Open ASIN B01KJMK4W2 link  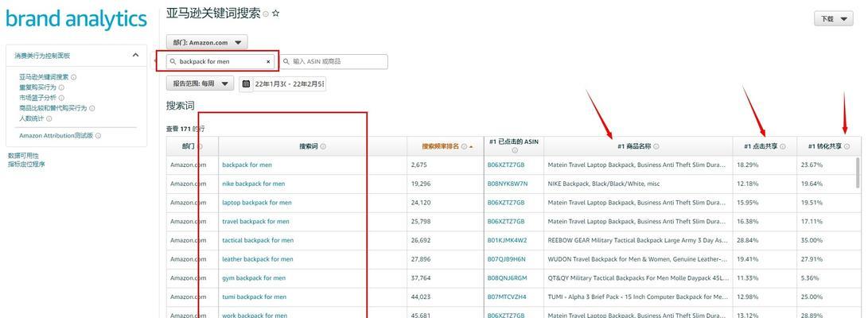507,240
